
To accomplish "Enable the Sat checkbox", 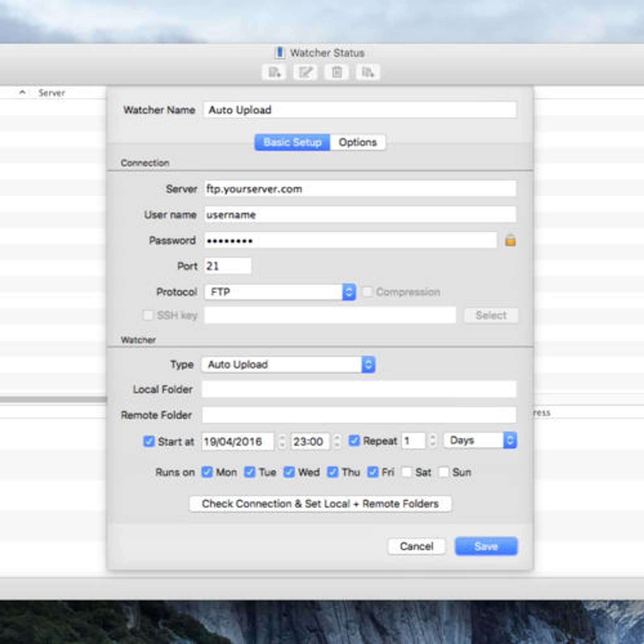I will point(407,472).
